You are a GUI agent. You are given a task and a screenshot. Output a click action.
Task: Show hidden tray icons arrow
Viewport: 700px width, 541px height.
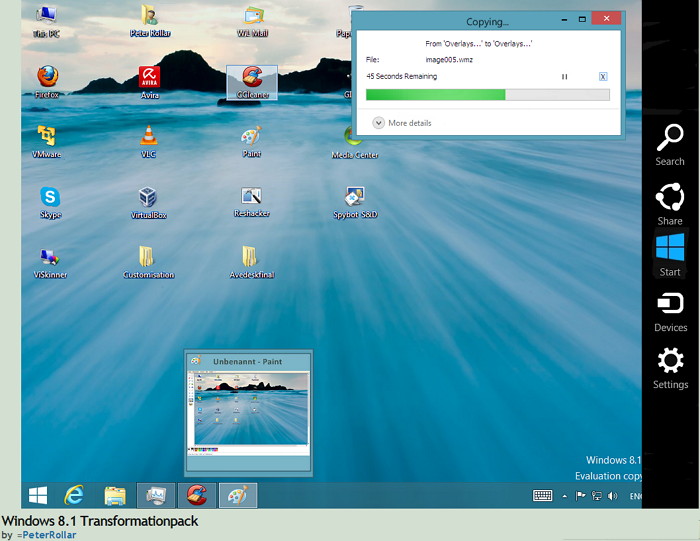pyautogui.click(x=565, y=496)
